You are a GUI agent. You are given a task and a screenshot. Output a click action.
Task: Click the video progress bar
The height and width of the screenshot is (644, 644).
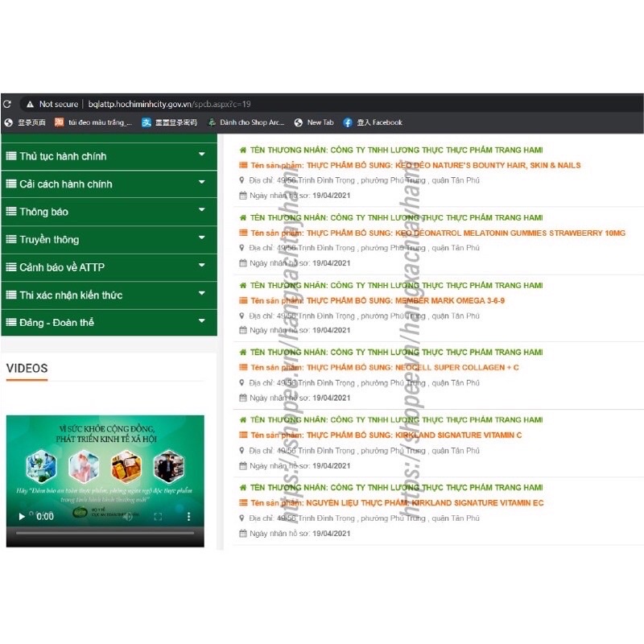click(105, 533)
